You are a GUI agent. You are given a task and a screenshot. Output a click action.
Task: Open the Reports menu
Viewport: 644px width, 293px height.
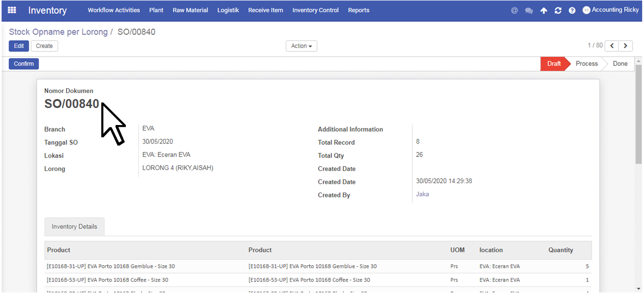point(359,10)
